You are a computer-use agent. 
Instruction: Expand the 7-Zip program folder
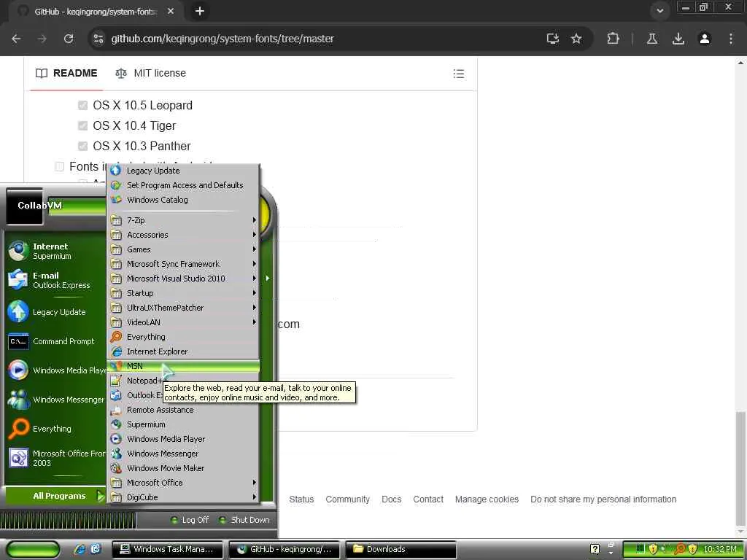click(x=183, y=220)
